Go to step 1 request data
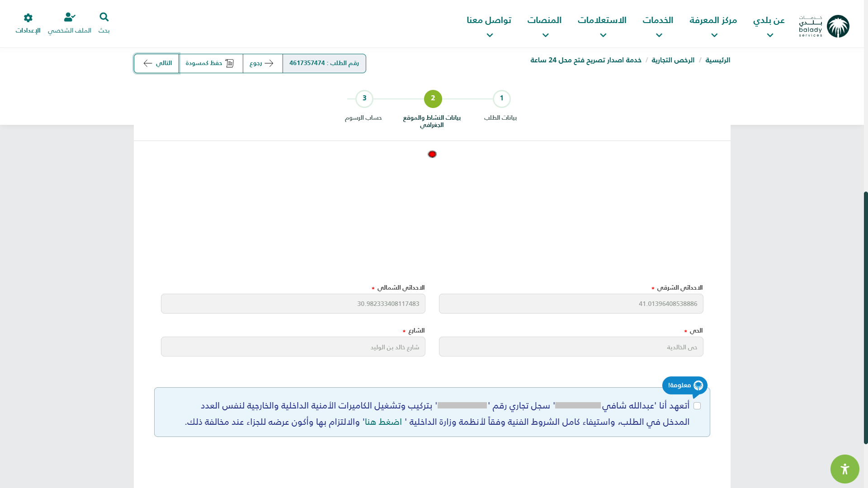Screen dimensions: 868x488 (x=501, y=99)
